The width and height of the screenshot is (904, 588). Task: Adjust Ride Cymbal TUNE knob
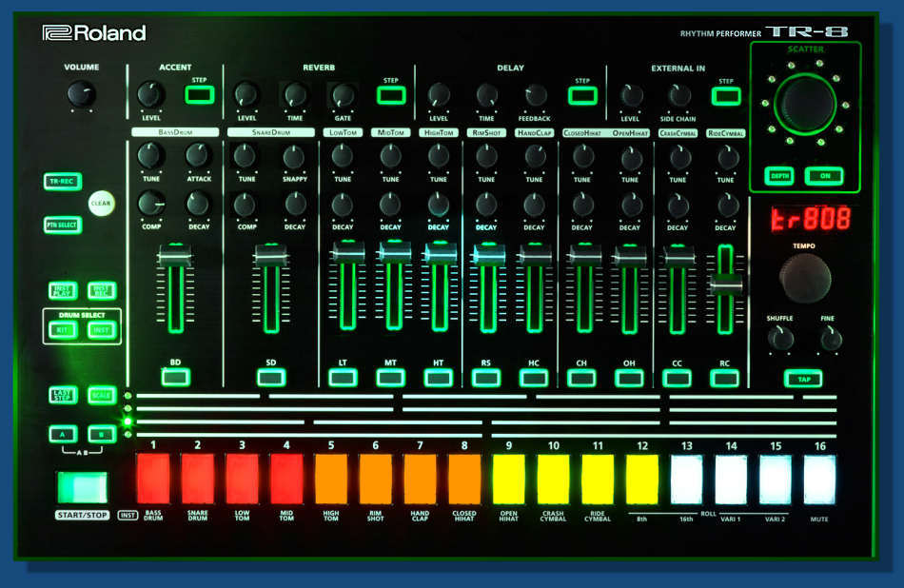point(726,157)
